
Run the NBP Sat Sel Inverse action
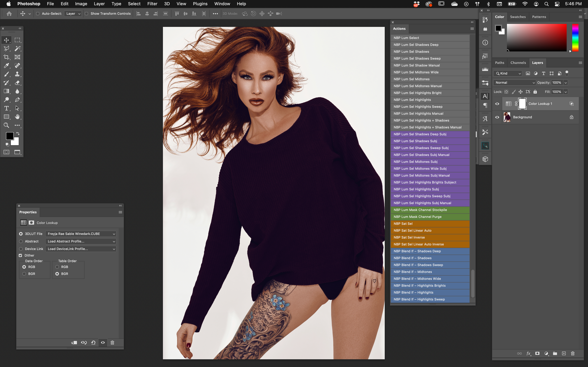tap(430, 238)
